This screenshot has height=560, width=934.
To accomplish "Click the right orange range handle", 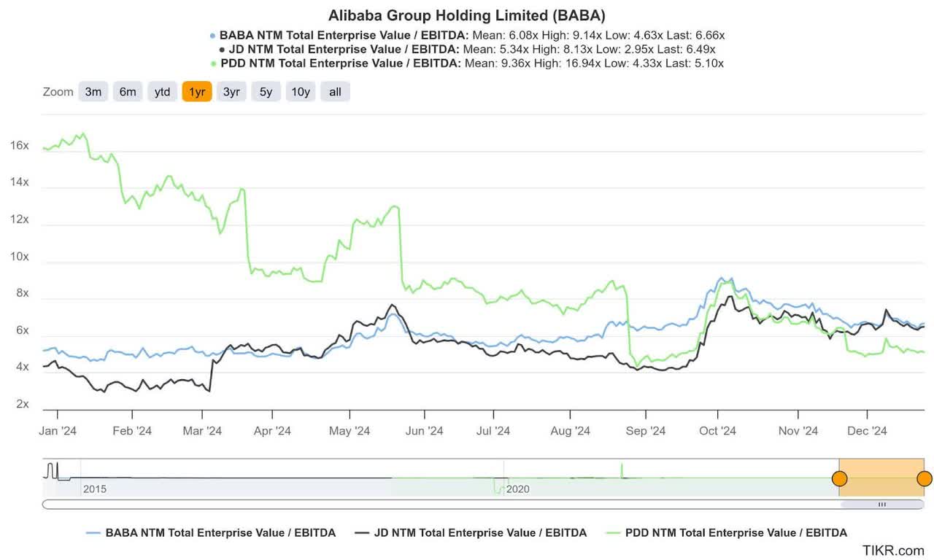I will [x=924, y=478].
